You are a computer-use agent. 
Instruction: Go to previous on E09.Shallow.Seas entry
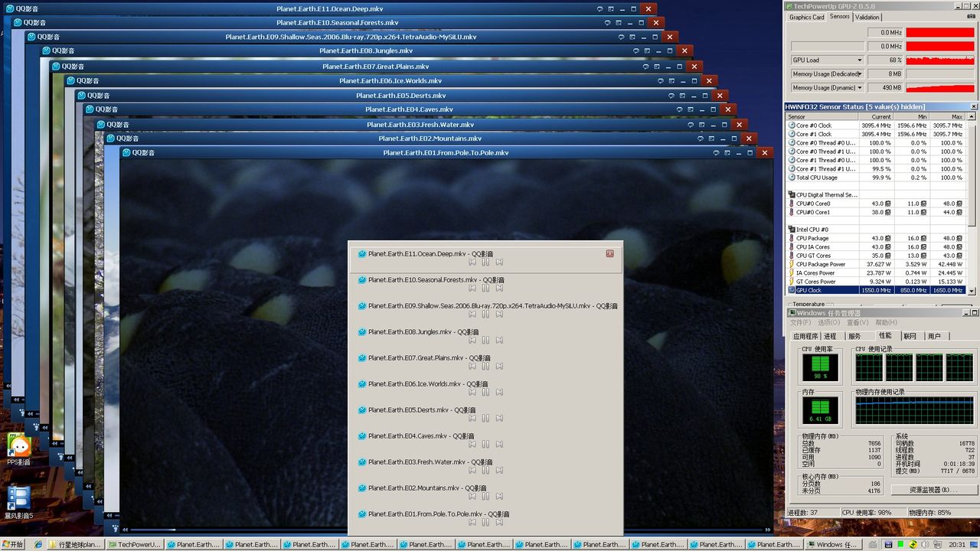point(472,315)
